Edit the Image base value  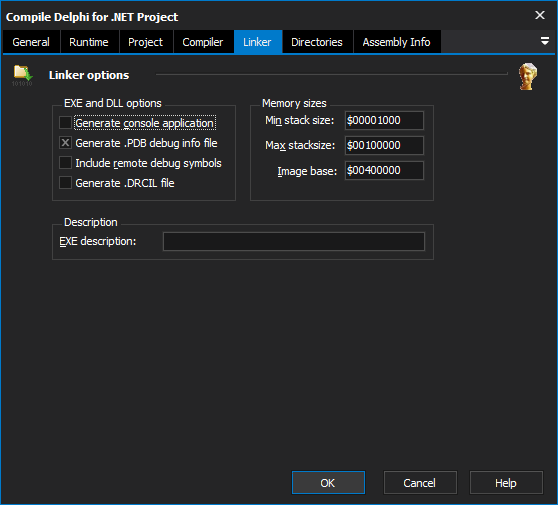(x=384, y=170)
